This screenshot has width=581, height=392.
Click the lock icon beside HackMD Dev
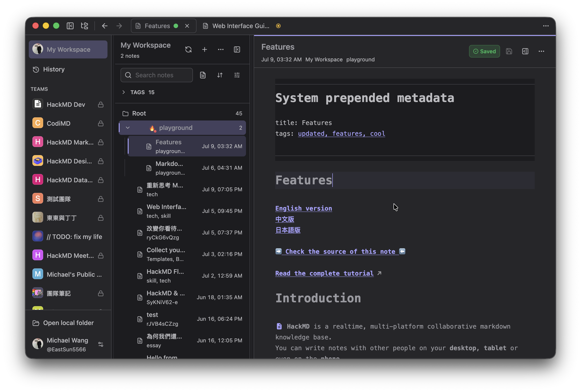click(x=101, y=105)
